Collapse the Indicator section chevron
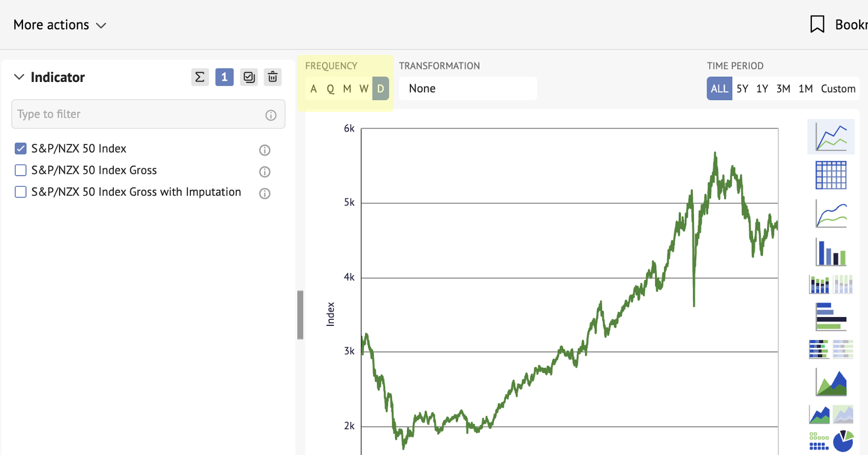The image size is (868, 455). pos(19,77)
